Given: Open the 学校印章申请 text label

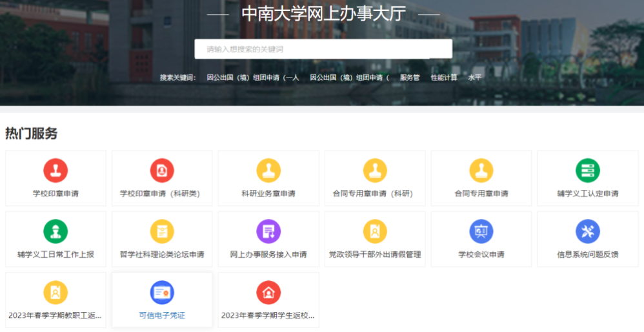Looking at the screenshot, I should tap(55, 194).
